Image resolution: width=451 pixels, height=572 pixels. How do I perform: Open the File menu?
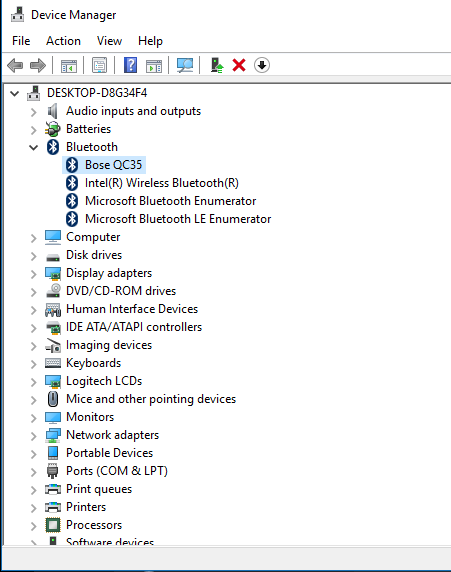click(x=21, y=41)
